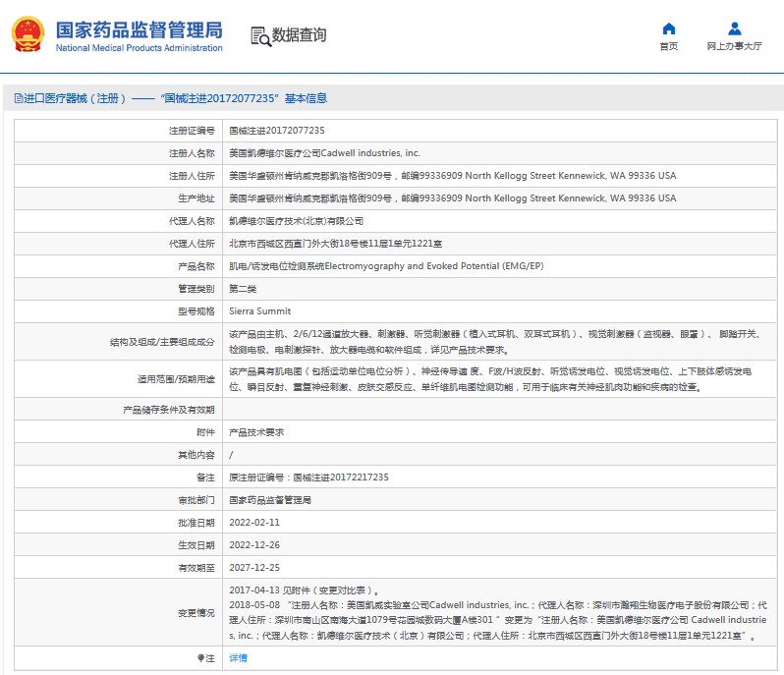
Task: Click the 生产地址 row label
Action: [x=196, y=198]
